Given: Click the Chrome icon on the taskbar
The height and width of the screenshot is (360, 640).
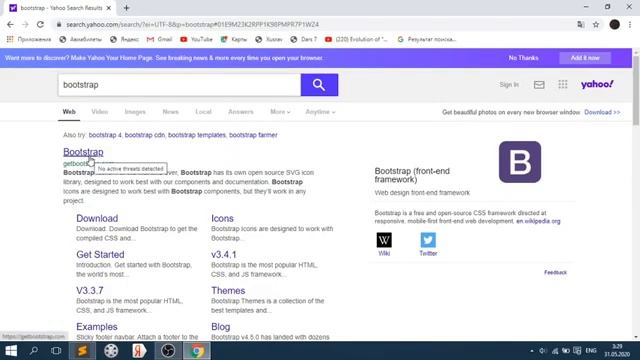Looking at the screenshot, I should click(x=197, y=351).
